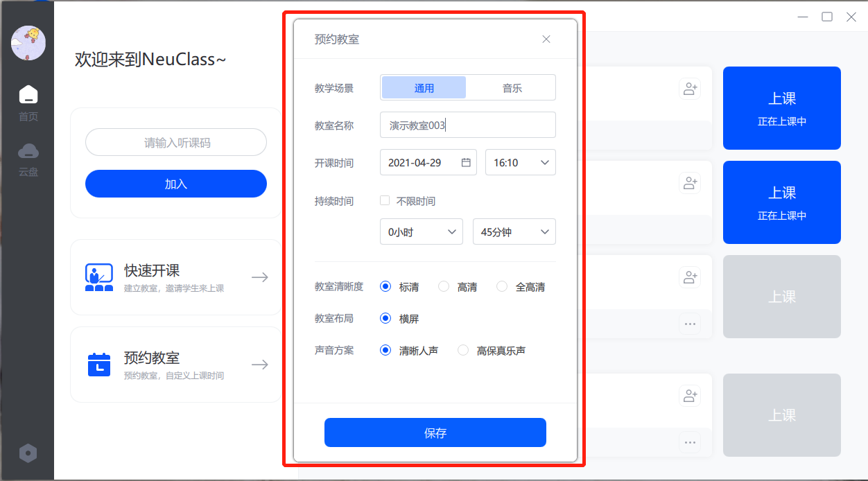Click 预约教室 dialog title
Image resolution: width=868 pixels, height=481 pixels.
pyautogui.click(x=337, y=40)
